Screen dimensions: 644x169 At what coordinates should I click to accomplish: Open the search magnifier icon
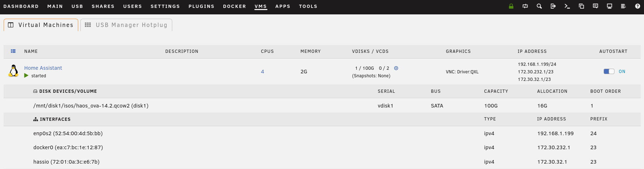[539, 6]
